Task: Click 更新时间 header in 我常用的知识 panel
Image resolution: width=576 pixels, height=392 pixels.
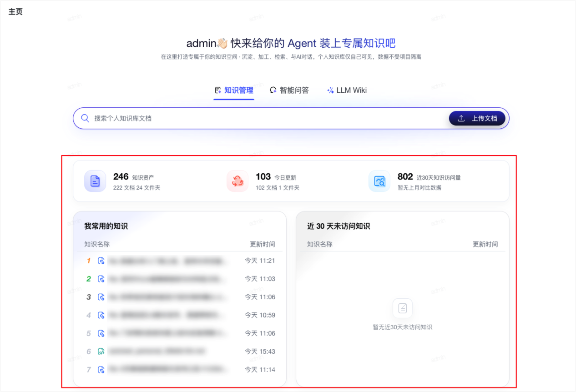Action: click(x=263, y=244)
